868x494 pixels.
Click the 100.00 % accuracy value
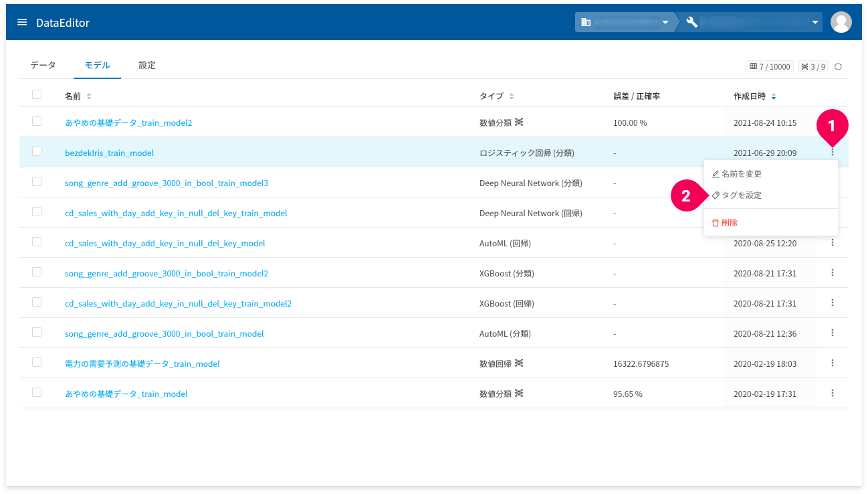630,123
